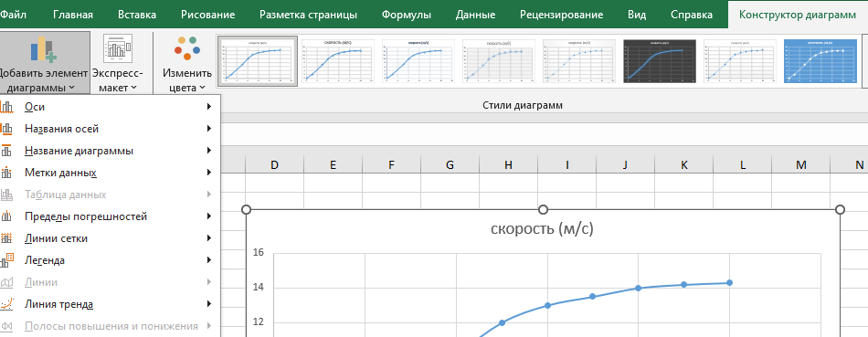868x337 pixels.
Task: Click the Оси menu icon
Action: (6, 107)
